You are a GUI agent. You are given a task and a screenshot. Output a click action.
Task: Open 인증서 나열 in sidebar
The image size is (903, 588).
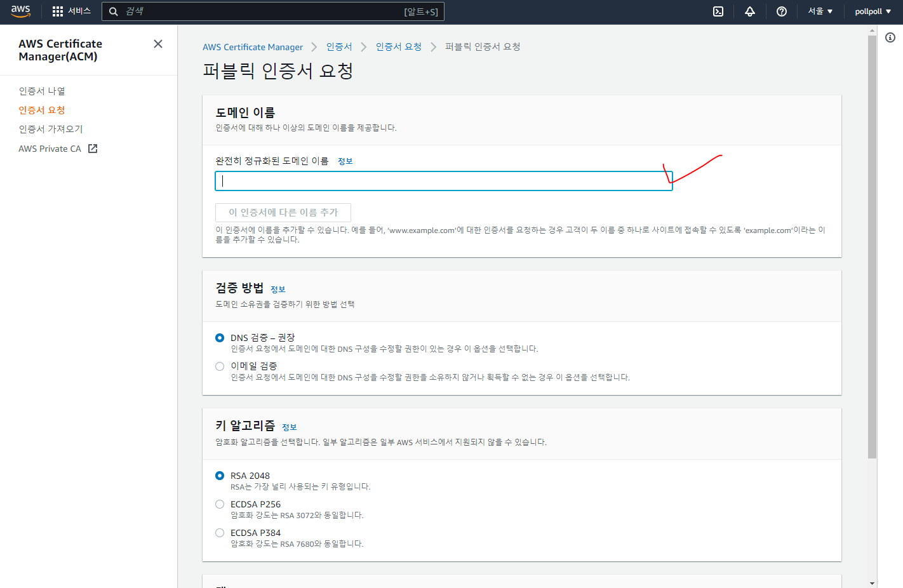point(42,91)
